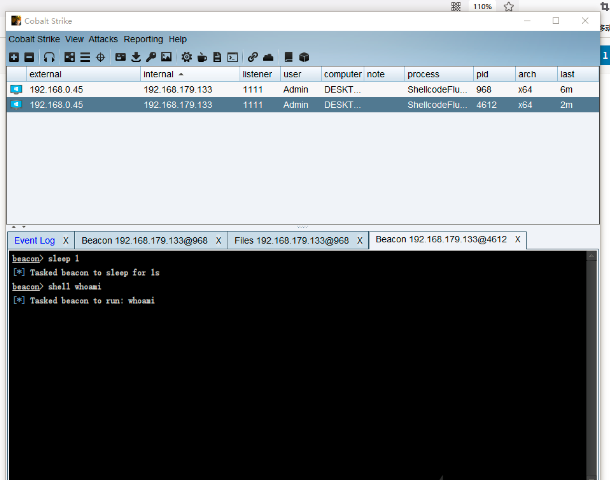
Task: Click the cloud icon to manage the web server
Action: click(268, 57)
